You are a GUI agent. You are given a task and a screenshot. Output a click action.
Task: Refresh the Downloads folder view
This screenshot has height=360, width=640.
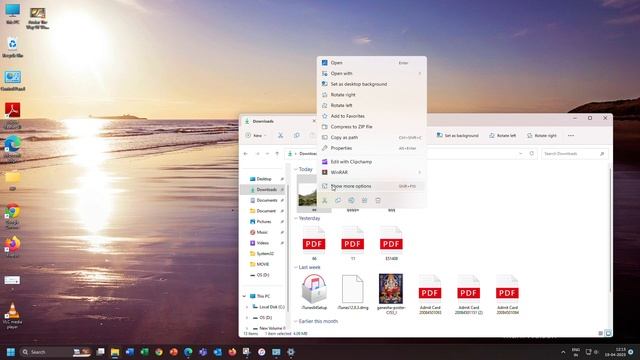click(531, 153)
